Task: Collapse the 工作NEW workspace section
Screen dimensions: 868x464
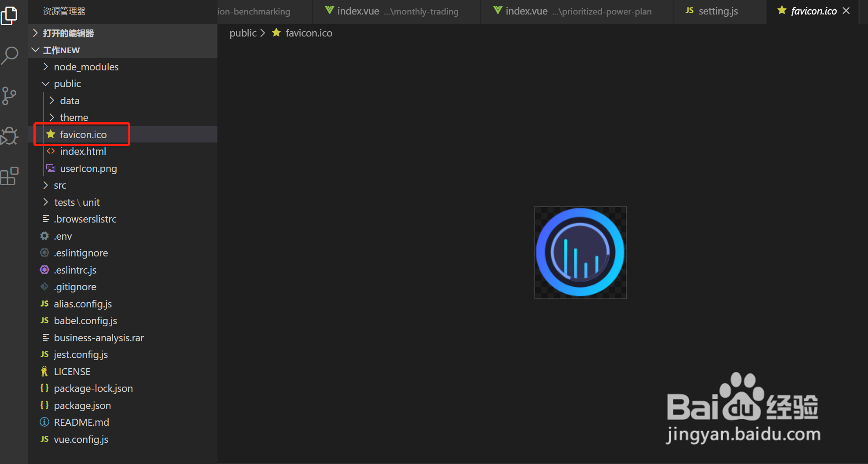Action: 122,50
